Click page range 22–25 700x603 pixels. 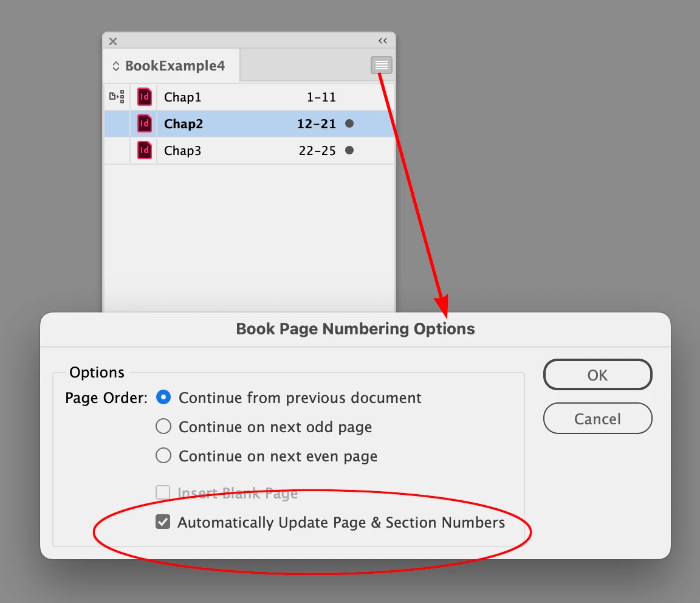pos(317,151)
